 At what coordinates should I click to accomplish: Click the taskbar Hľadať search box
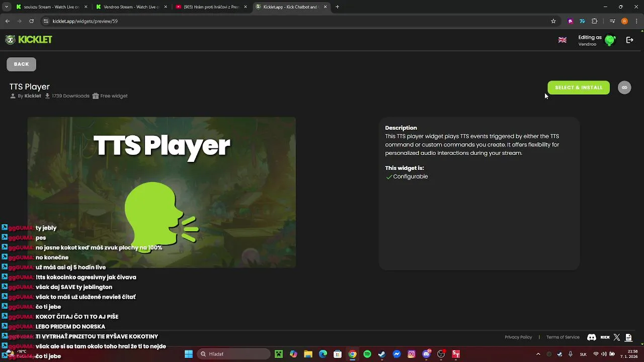point(233,354)
